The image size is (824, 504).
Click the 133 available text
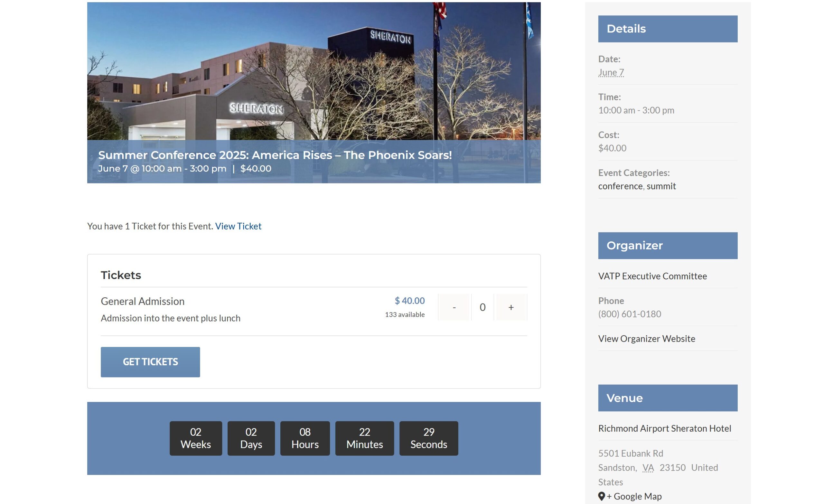[405, 314]
